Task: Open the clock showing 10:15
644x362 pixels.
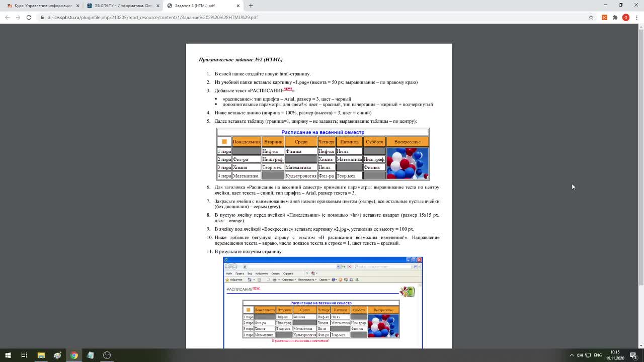Action: pyautogui.click(x=615, y=355)
